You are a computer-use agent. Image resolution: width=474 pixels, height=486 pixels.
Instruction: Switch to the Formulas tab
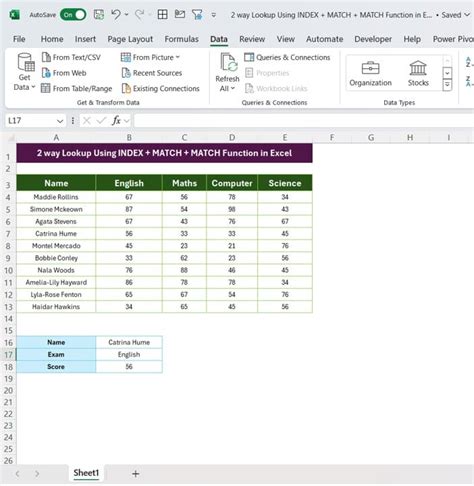tap(181, 39)
